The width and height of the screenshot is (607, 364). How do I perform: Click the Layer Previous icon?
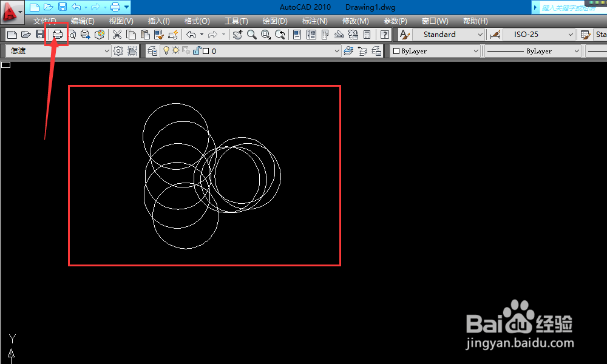(x=362, y=51)
